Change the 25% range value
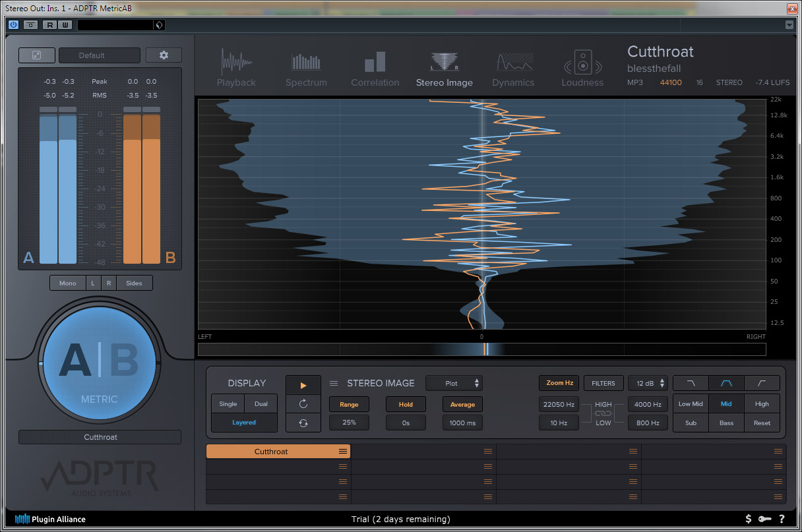Image resolution: width=802 pixels, height=532 pixels. [x=349, y=423]
